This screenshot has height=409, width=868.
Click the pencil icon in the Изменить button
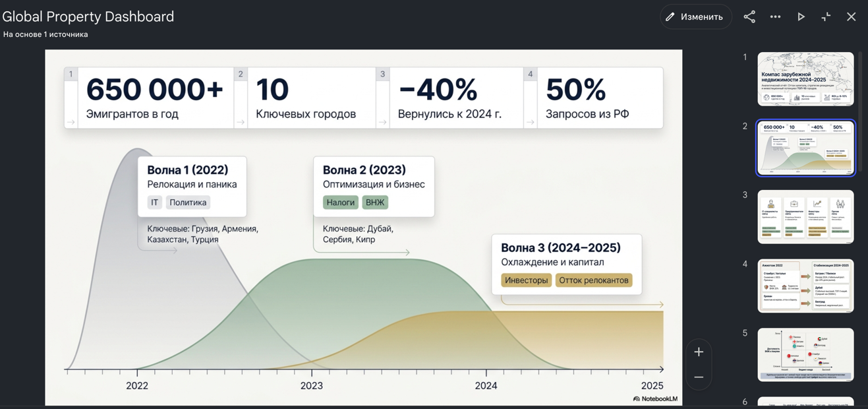(x=670, y=16)
